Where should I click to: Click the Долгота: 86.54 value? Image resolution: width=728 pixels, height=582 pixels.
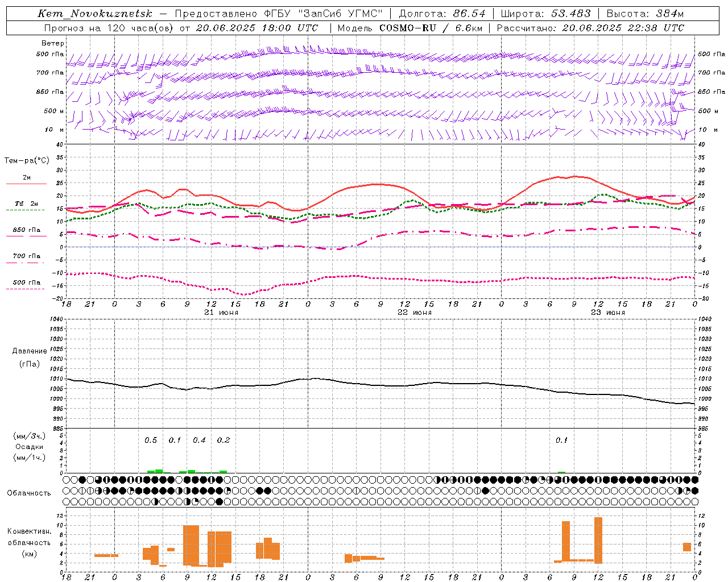pyautogui.click(x=442, y=14)
